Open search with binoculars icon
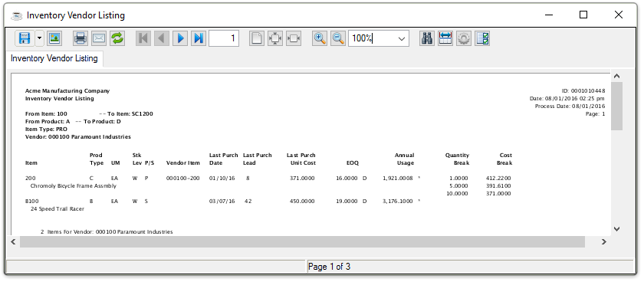Image resolution: width=644 pixels, height=282 pixels. (427, 38)
